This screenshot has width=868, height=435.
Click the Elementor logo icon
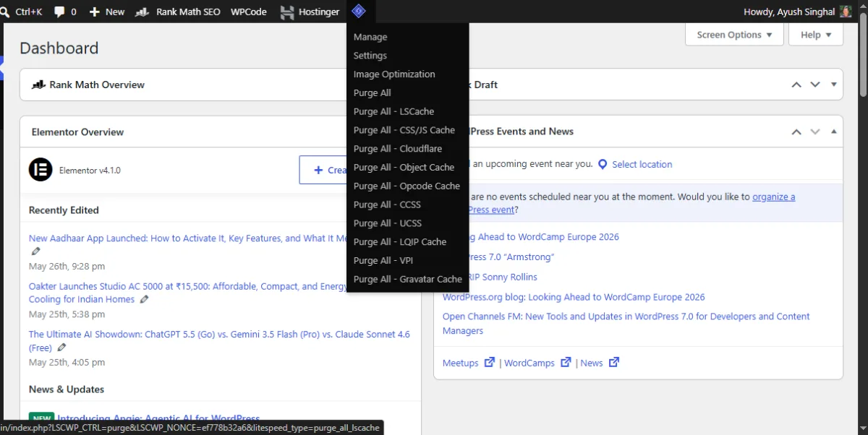(x=41, y=170)
